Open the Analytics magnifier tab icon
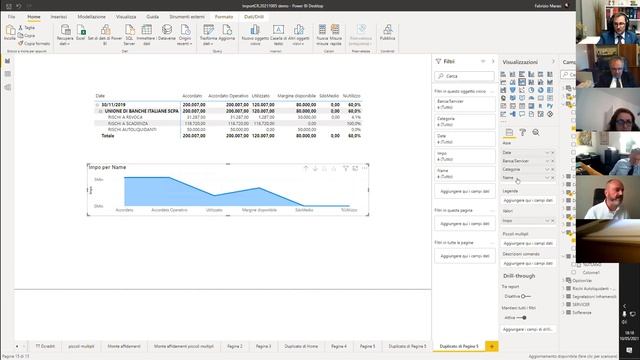Image resolution: width=640 pixels, height=360 pixels. coord(536,132)
